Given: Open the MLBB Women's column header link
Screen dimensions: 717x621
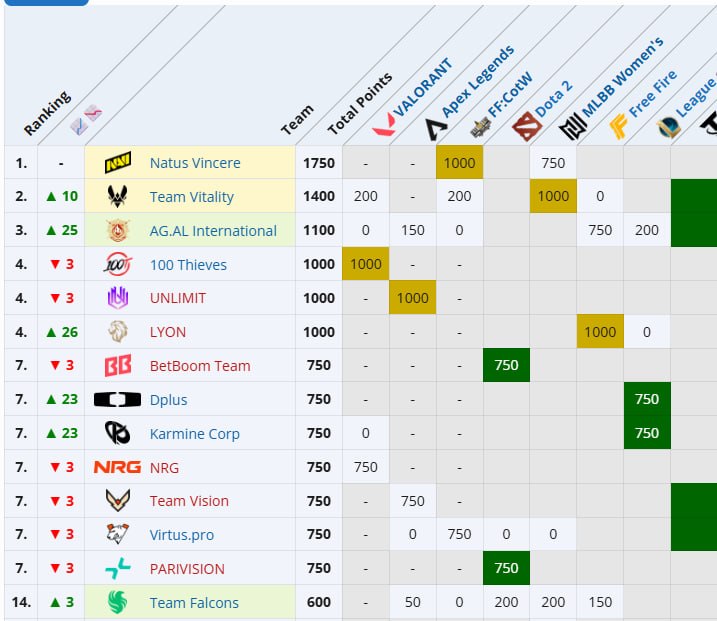Looking at the screenshot, I should tap(622, 77).
